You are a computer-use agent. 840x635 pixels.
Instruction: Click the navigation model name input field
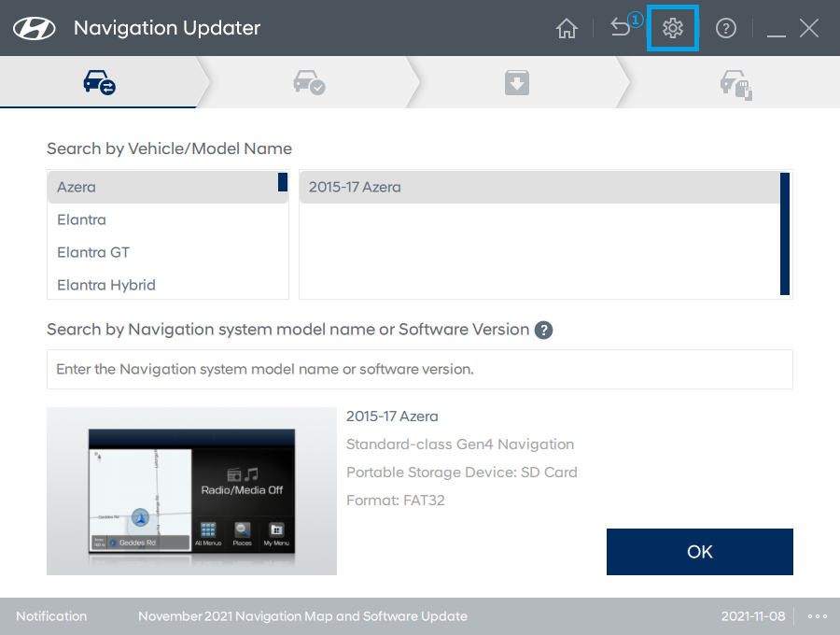point(420,369)
